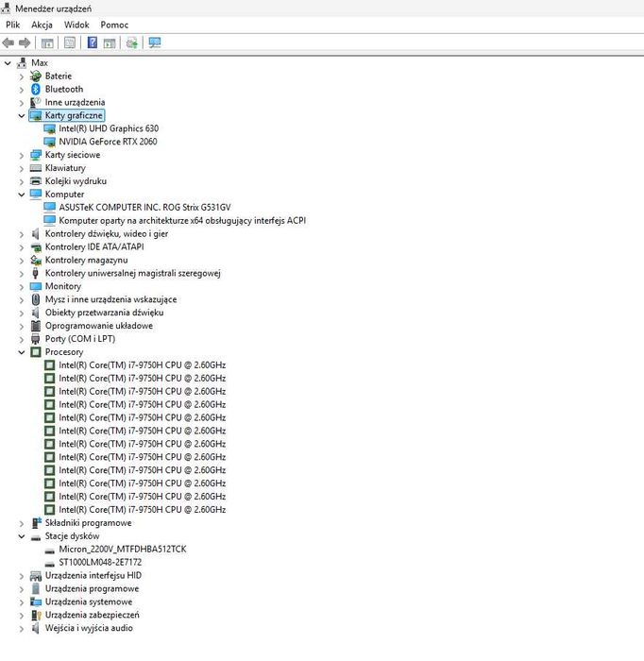Select Kolejki wydruku label
The width and height of the screenshot is (644, 661).
[76, 181]
